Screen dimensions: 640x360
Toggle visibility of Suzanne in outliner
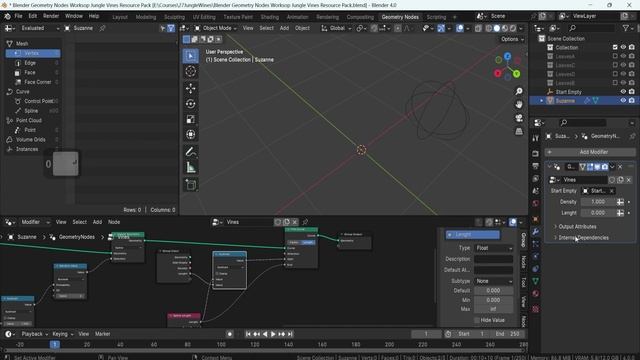(x=623, y=100)
